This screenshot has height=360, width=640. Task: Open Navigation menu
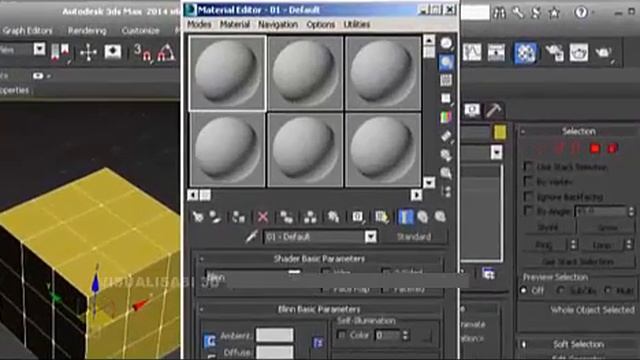tap(278, 24)
